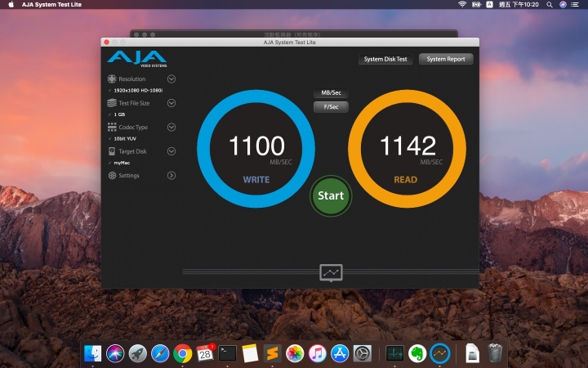Close the AJA System Test Lite window

[x=106, y=42]
